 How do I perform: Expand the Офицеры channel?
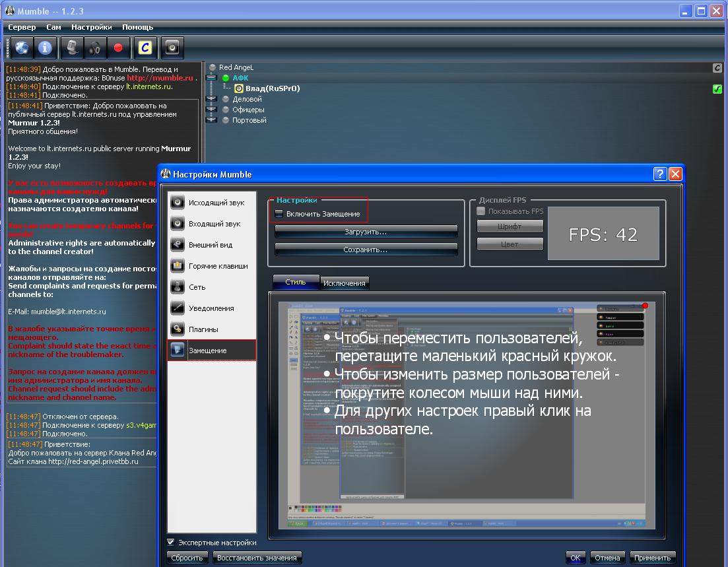point(211,110)
